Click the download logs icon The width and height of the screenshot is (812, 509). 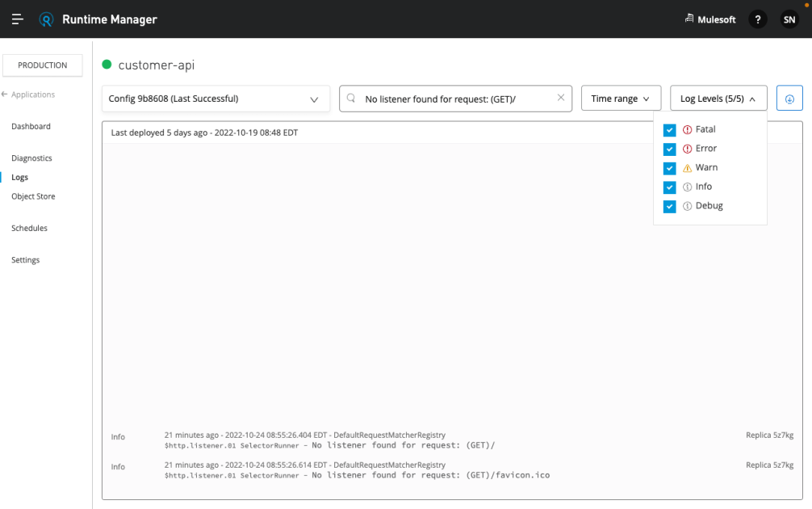[x=789, y=98]
